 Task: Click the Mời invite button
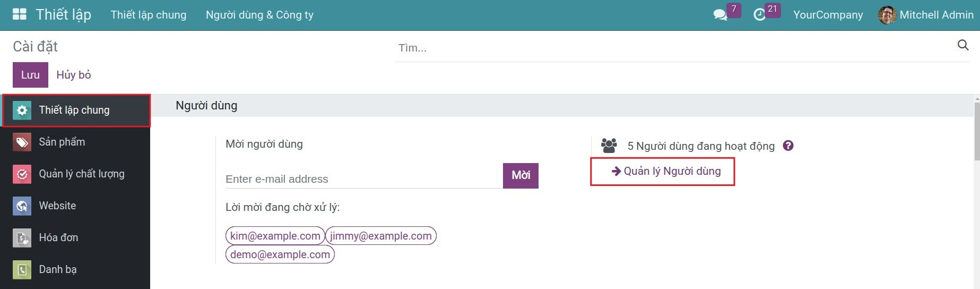pyautogui.click(x=521, y=175)
